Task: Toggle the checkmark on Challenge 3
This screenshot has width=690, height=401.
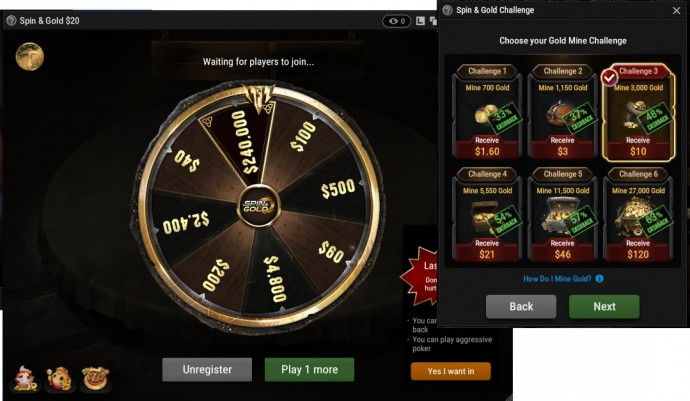Action: pyautogui.click(x=609, y=78)
